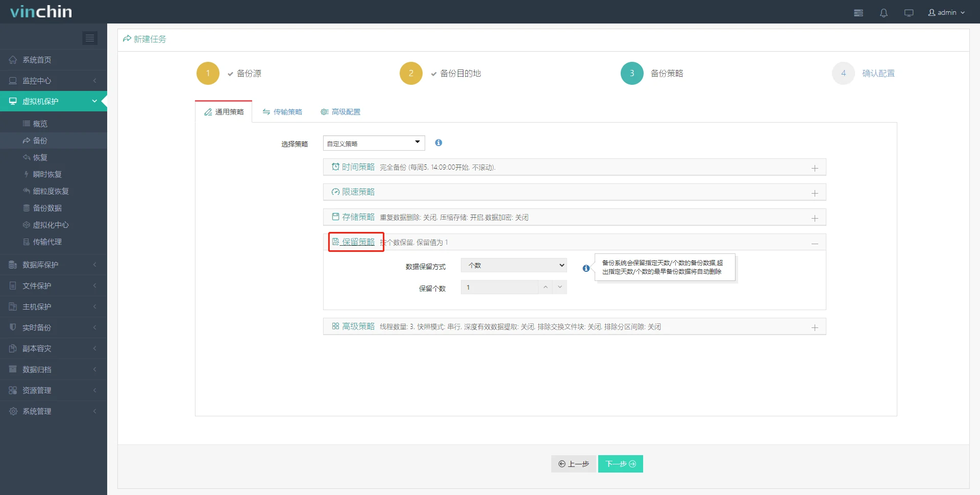This screenshot has height=495, width=980.
Task: Expand 存储策略 with plus icon
Action: (815, 218)
